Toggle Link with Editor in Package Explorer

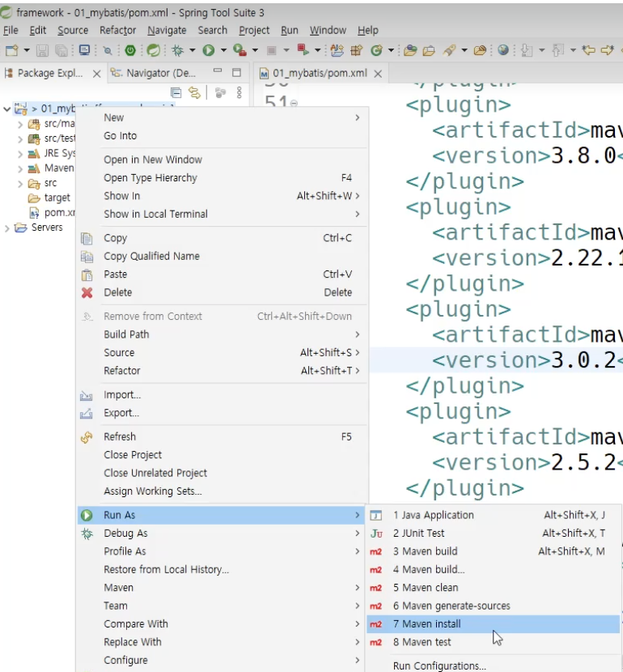195,92
